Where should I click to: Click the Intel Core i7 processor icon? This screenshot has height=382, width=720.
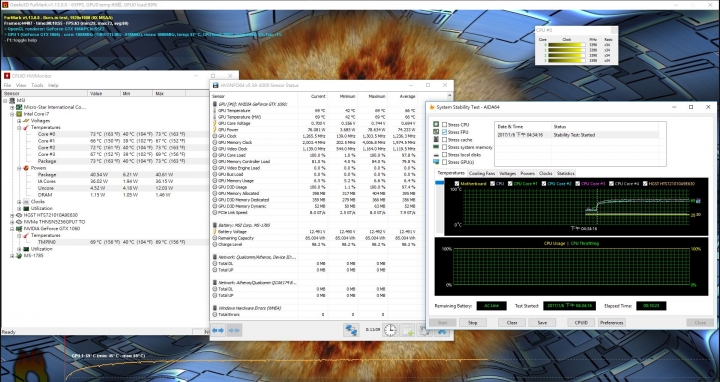tap(19, 114)
